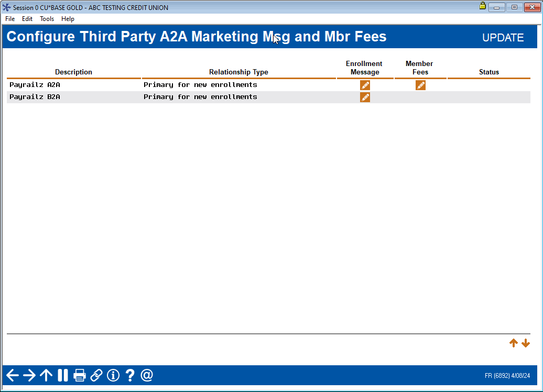
Task: Click the up arrow navigation icon
Action: pos(46,375)
